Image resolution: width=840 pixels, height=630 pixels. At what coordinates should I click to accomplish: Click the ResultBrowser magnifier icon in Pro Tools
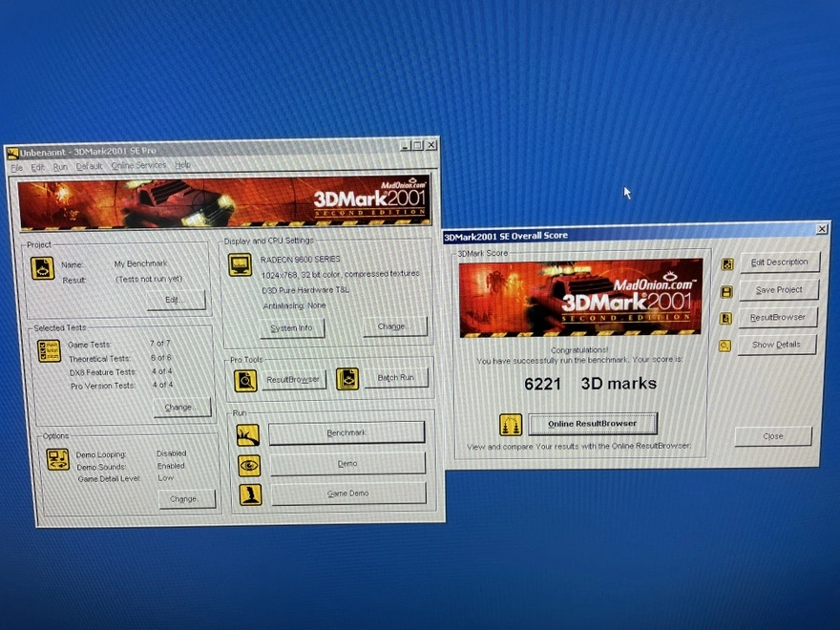[245, 380]
